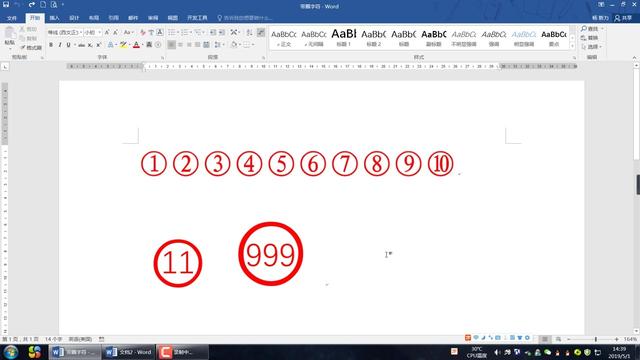The height and width of the screenshot is (360, 640).
Task: Sort the selected paragraphs
Action: [x=249, y=32]
